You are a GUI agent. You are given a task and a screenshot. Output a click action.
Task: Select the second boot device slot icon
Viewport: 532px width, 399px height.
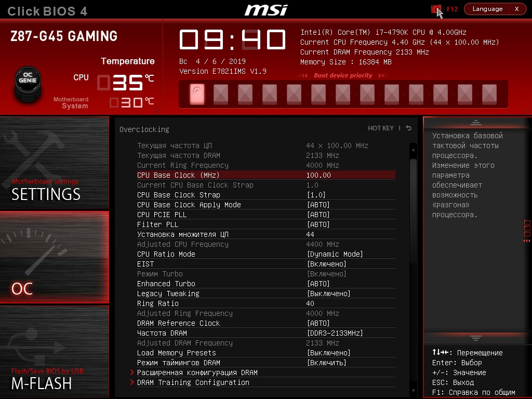(x=221, y=94)
